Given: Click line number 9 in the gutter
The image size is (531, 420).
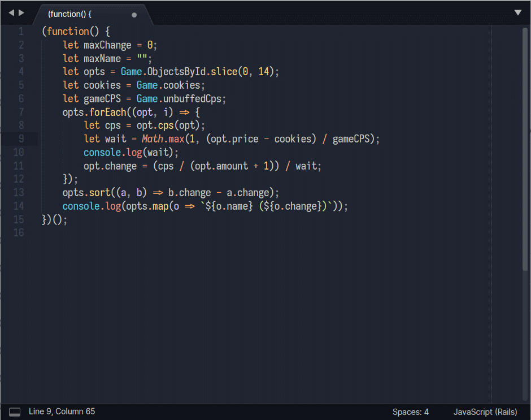Looking at the screenshot, I should click(x=21, y=139).
